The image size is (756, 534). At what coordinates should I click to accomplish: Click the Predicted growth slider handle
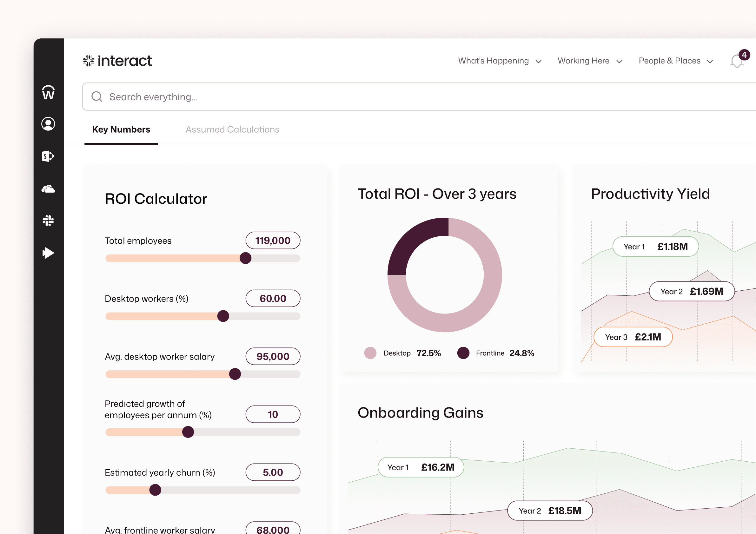pos(188,432)
